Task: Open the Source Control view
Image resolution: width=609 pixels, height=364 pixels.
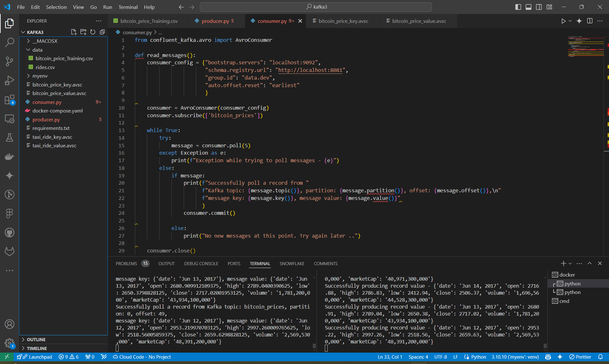Action: pyautogui.click(x=10, y=61)
